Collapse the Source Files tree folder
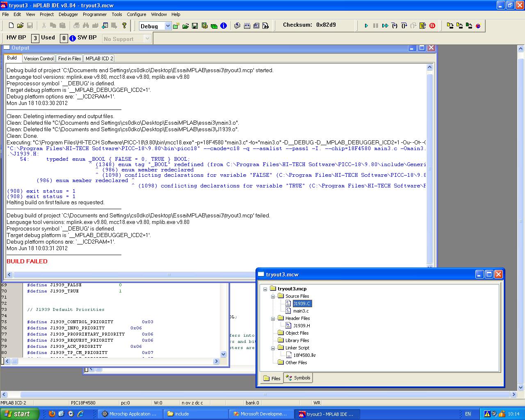 click(273, 296)
